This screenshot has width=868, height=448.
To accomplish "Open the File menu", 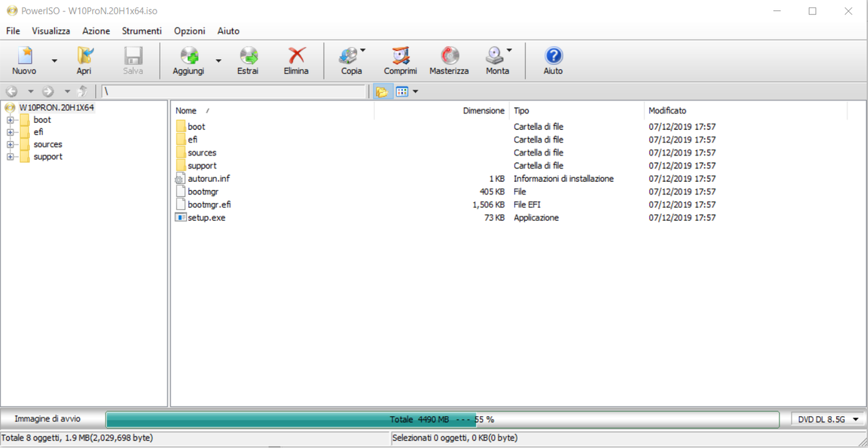I will pos(13,31).
